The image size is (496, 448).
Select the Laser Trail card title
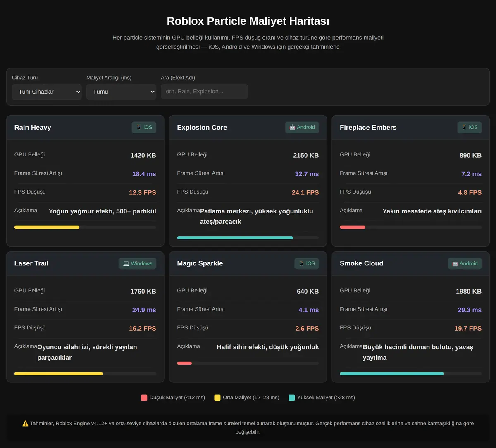31,263
